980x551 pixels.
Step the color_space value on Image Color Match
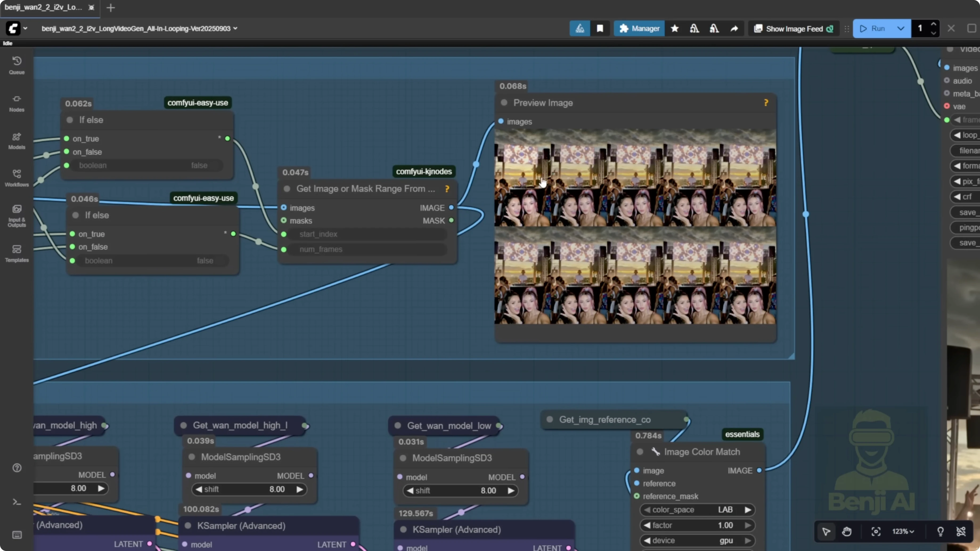(x=748, y=510)
